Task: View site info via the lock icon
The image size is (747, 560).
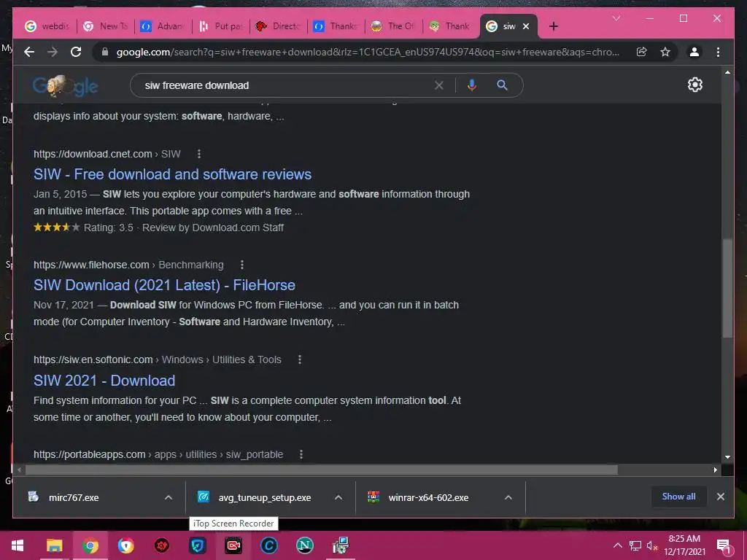Action: point(105,52)
